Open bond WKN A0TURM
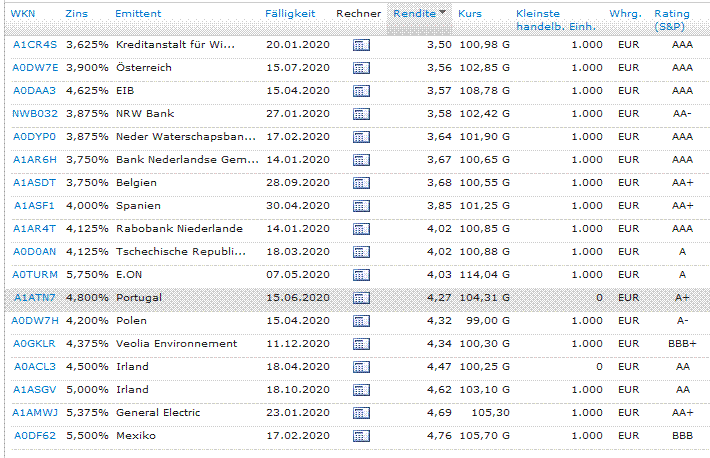 (x=35, y=275)
